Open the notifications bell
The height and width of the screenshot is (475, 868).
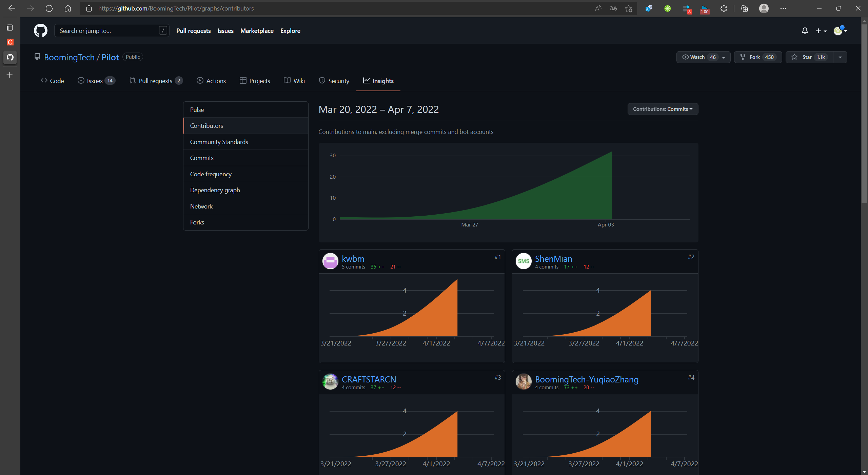click(x=805, y=31)
